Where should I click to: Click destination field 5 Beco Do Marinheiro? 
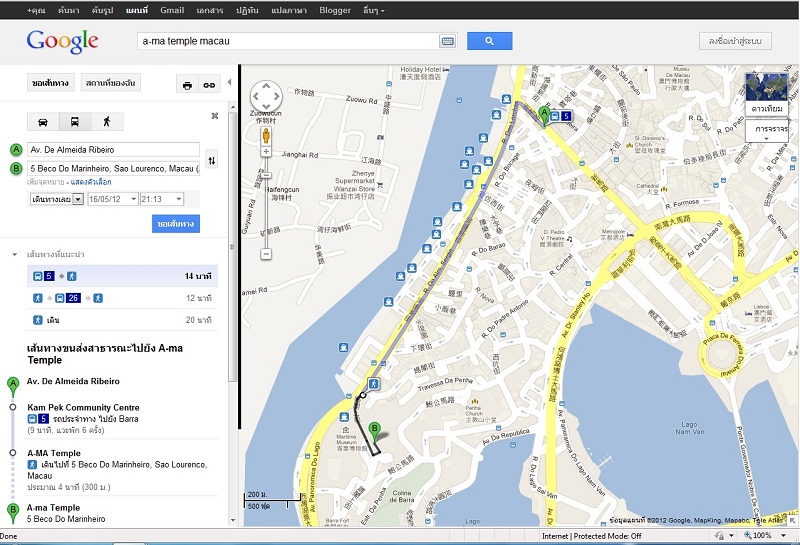coord(113,168)
